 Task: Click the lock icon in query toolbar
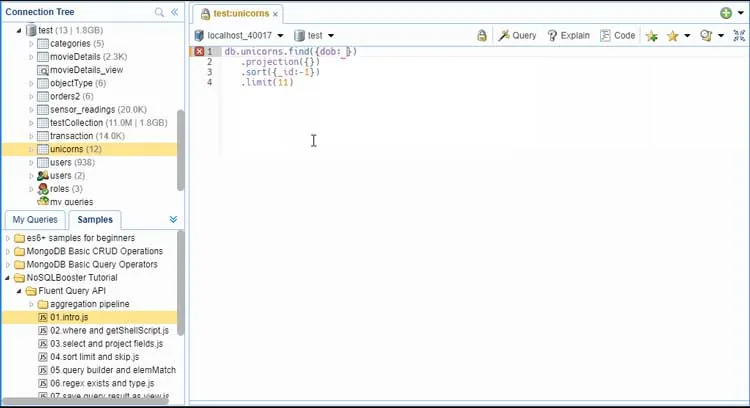click(x=482, y=35)
